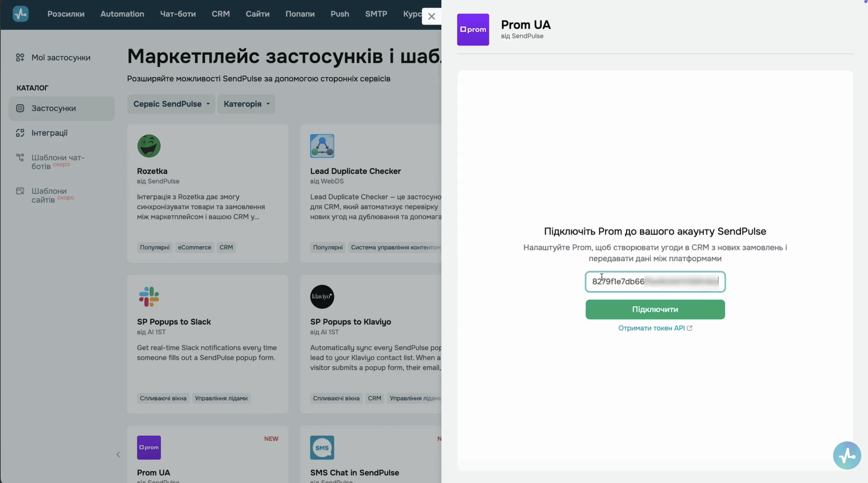The image size is (868, 483).
Task: Click the Prom UA logo in card list
Action: [149, 447]
